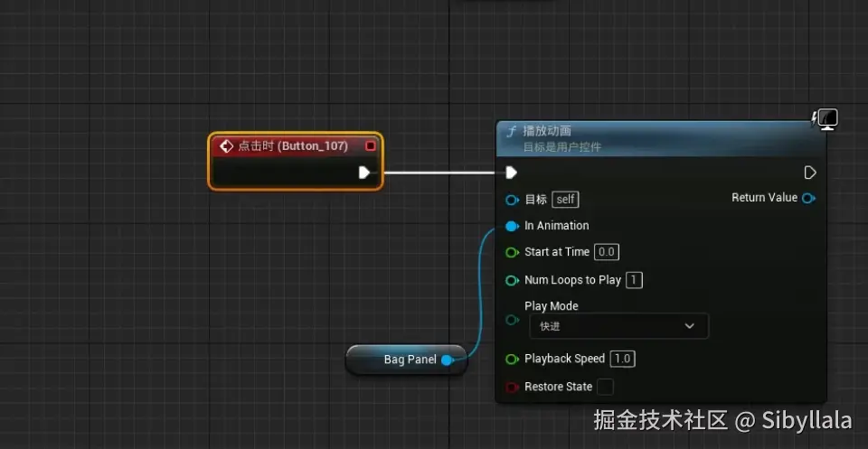Enable the Restore State checkbox
The height and width of the screenshot is (449, 868).
[605, 387]
